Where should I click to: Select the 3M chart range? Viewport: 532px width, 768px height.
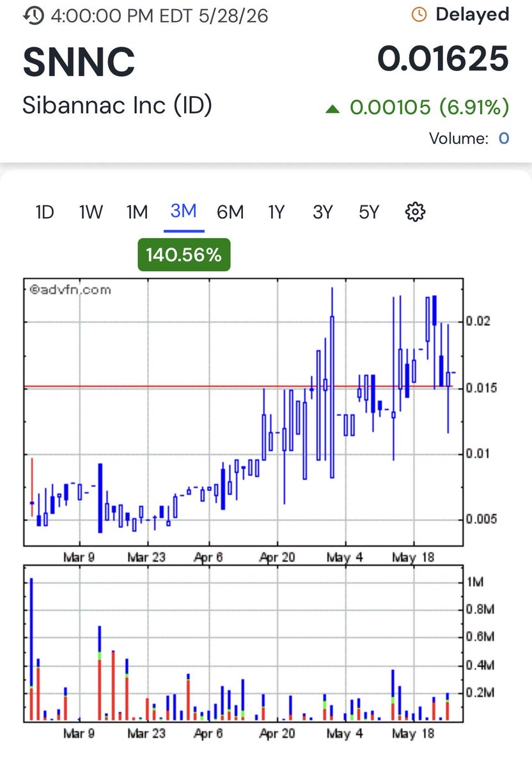pos(184,211)
